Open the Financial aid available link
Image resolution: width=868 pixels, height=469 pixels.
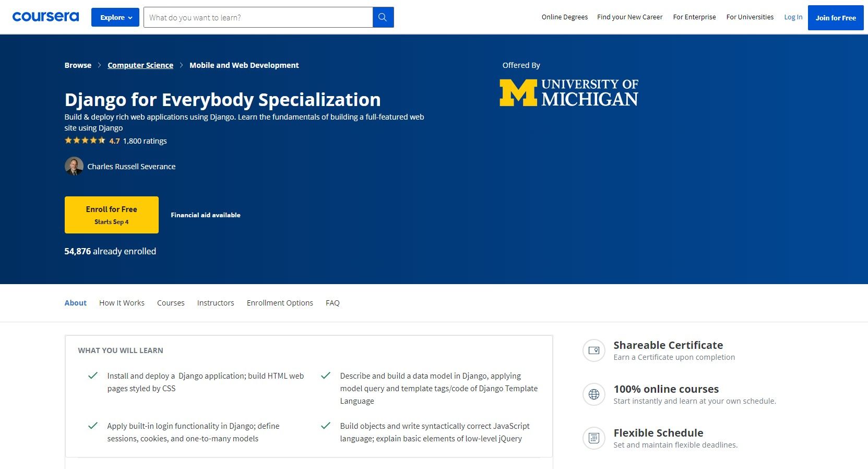[206, 215]
